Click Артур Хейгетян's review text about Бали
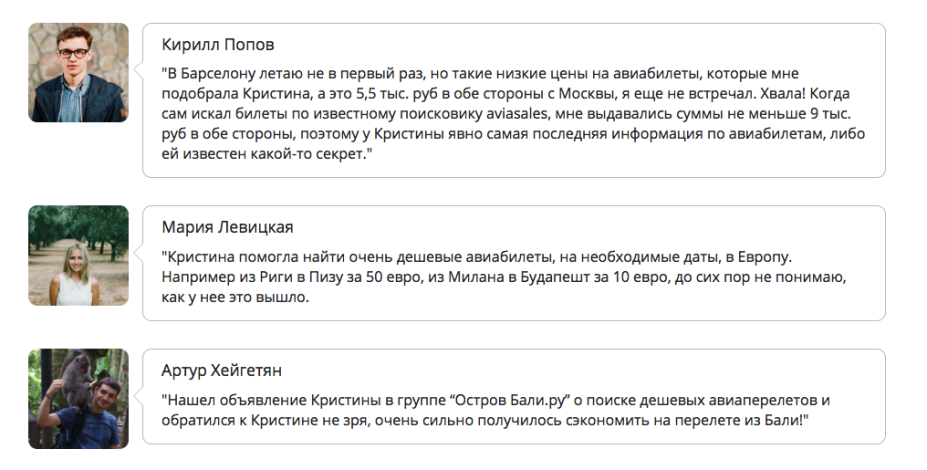 [x=496, y=410]
